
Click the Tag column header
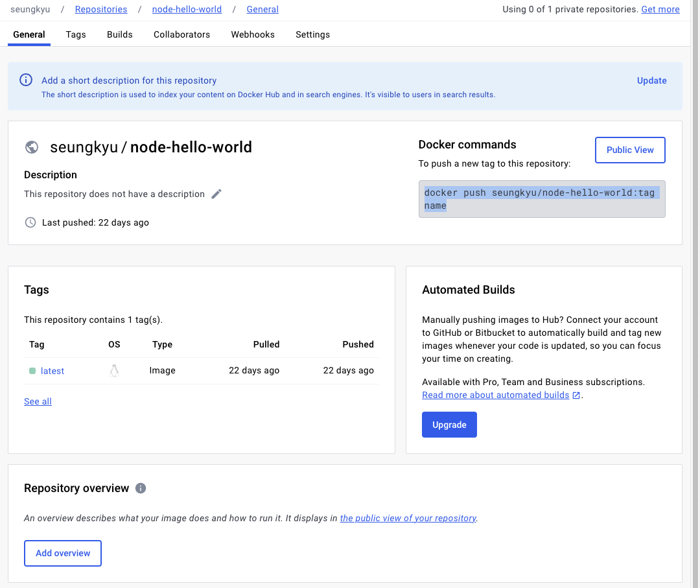click(x=36, y=344)
